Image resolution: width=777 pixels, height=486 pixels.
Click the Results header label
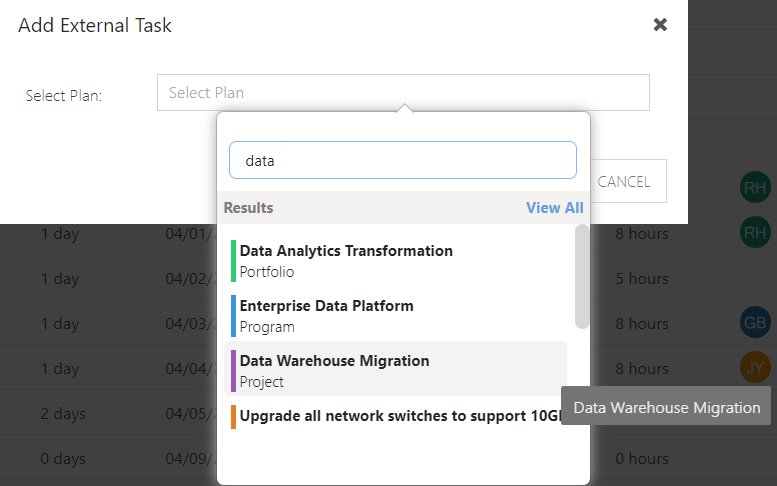248,208
